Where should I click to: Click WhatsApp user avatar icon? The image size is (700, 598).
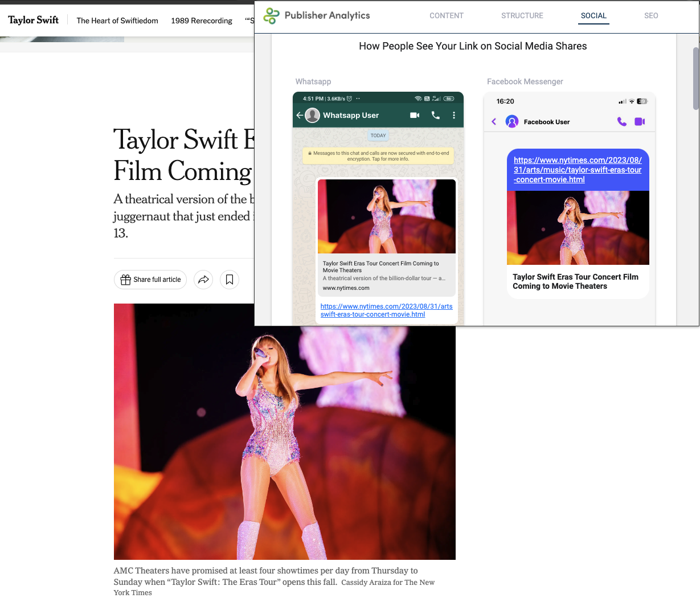tap(312, 115)
